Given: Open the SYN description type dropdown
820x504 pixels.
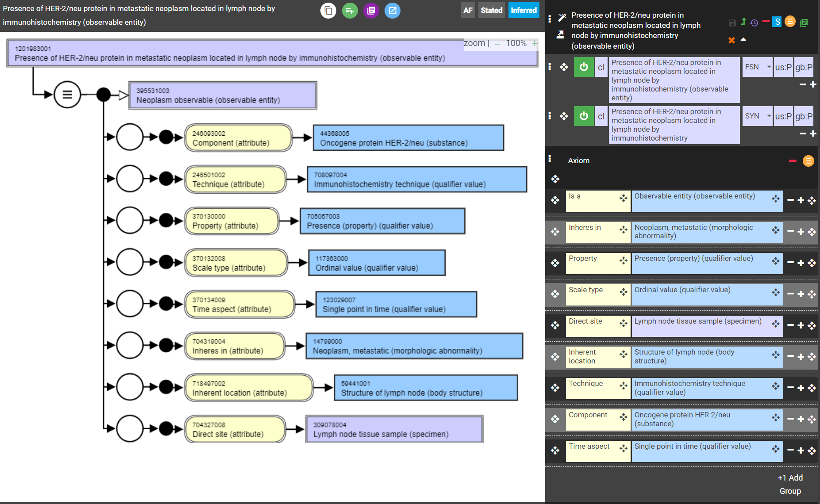Looking at the screenshot, I should click(x=757, y=116).
